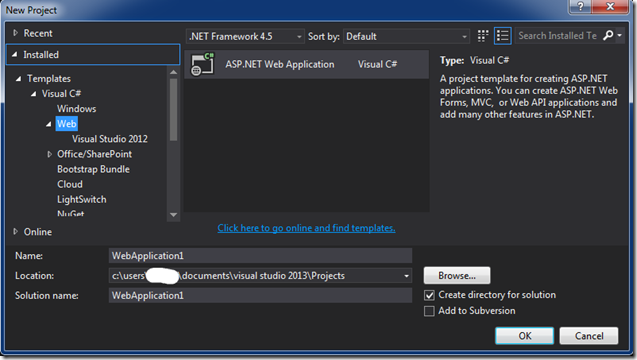Click the Visual C# language label in template row
Image resolution: width=637 pixels, height=360 pixels.
point(377,64)
